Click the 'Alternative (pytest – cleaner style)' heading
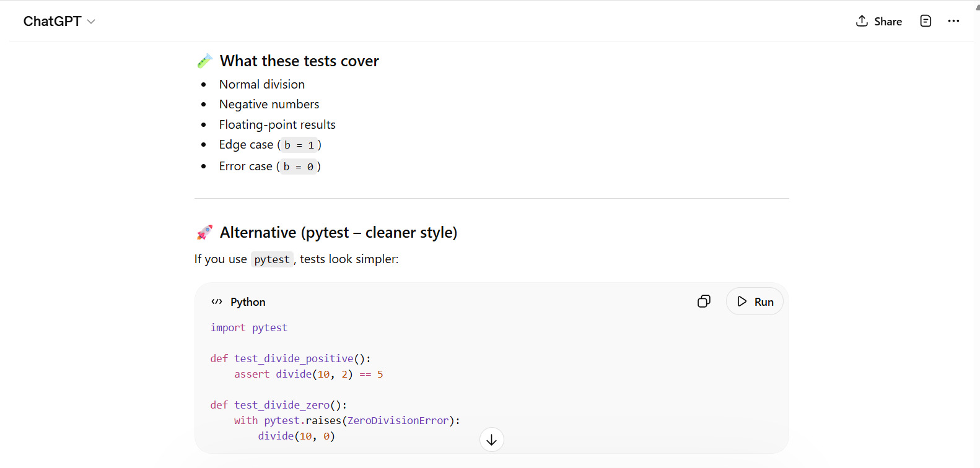This screenshot has height=468, width=980. point(338,232)
